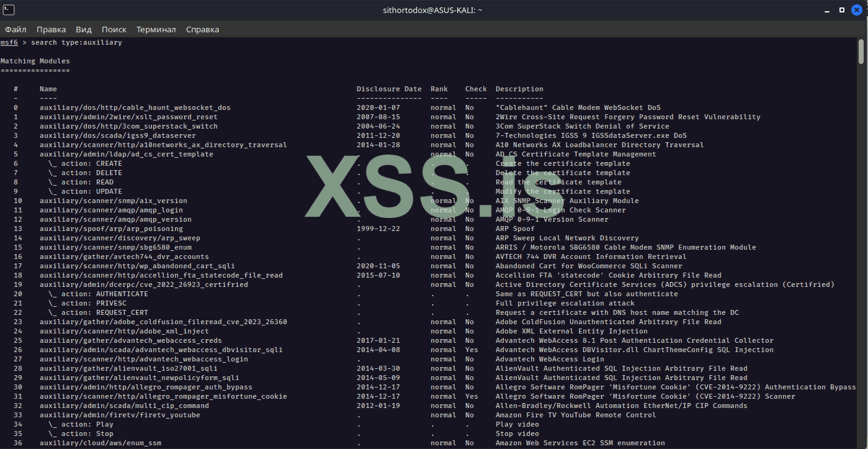Click the description 'ARP Sweep Local Network Discovery'
The height and width of the screenshot is (449, 868).
pos(567,238)
